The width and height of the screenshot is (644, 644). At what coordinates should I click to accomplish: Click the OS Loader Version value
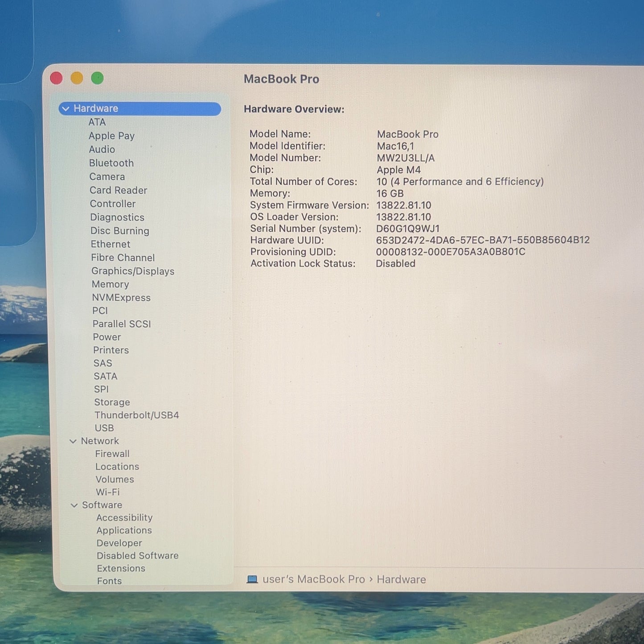coord(404,217)
